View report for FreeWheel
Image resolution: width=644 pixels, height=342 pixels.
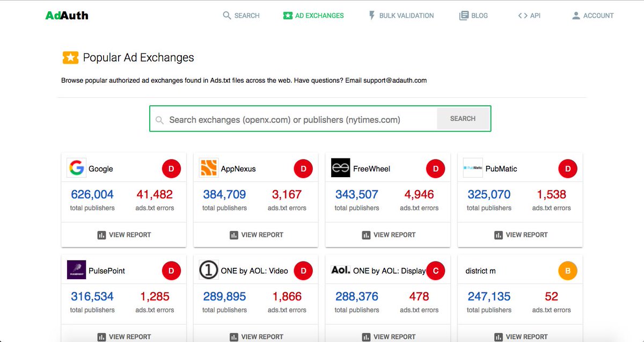point(389,235)
